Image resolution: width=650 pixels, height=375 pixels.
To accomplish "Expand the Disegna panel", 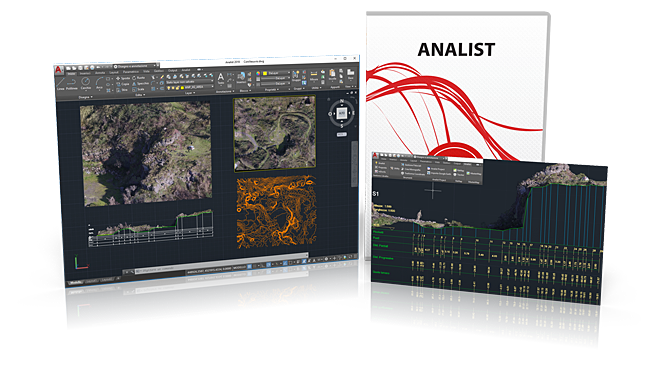I will coord(86,97).
